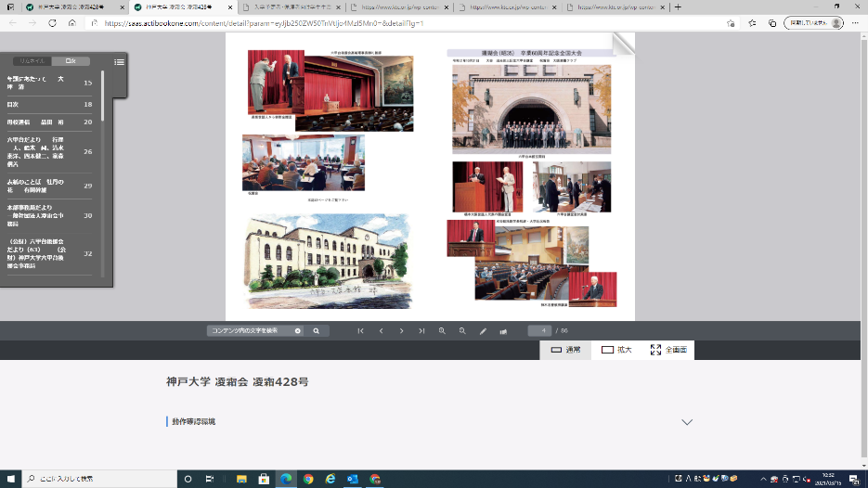This screenshot has height=488, width=868.
Task: Switch to Google Chrome on the taskbar
Action: (308, 479)
